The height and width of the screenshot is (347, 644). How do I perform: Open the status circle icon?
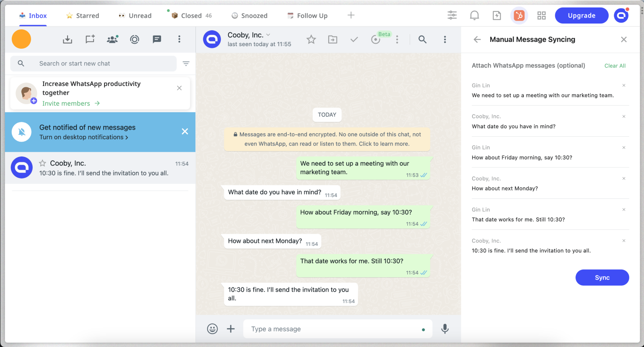tap(135, 39)
